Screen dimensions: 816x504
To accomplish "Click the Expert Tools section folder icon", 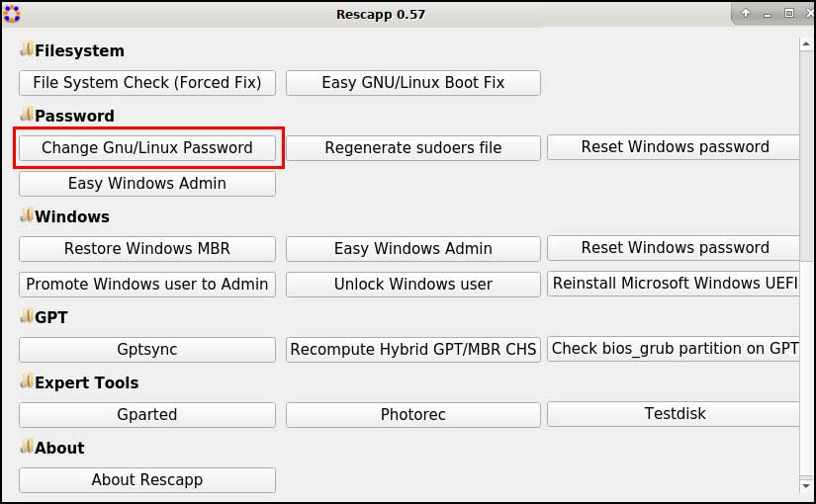I will pyautogui.click(x=27, y=381).
